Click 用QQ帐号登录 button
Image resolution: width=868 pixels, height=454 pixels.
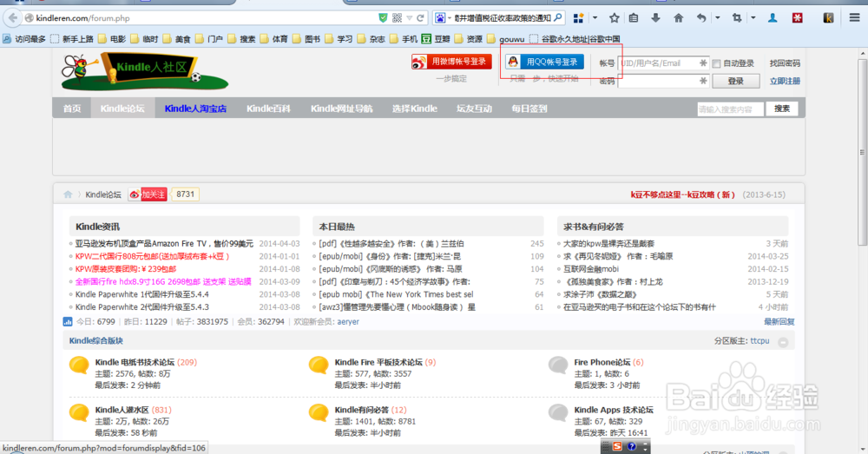(x=545, y=62)
